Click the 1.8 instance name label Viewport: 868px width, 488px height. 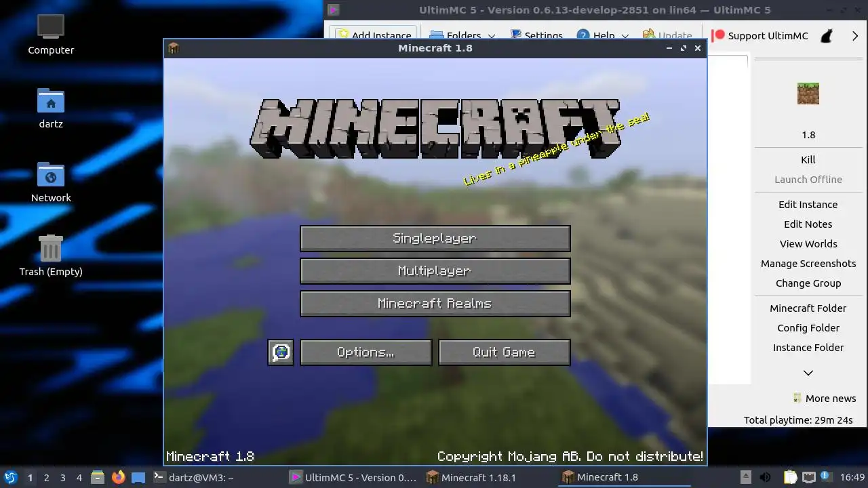[808, 135]
